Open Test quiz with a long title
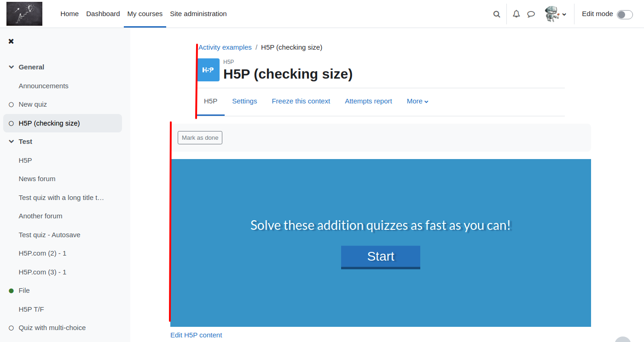 62,198
